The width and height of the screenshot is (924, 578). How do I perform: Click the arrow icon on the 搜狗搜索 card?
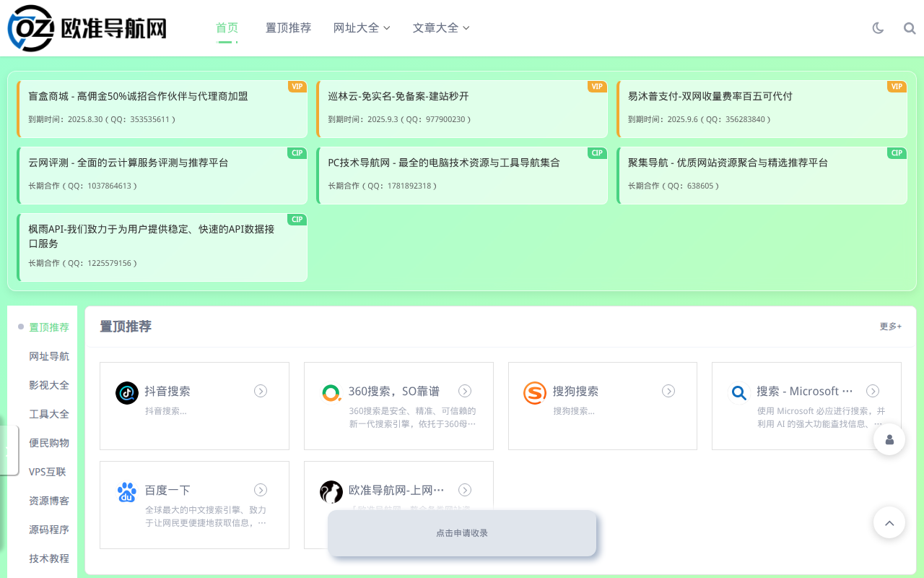668,391
